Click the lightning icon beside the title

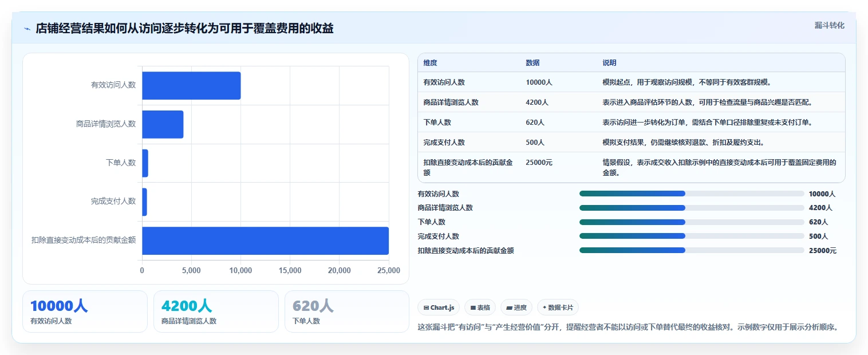pos(27,29)
